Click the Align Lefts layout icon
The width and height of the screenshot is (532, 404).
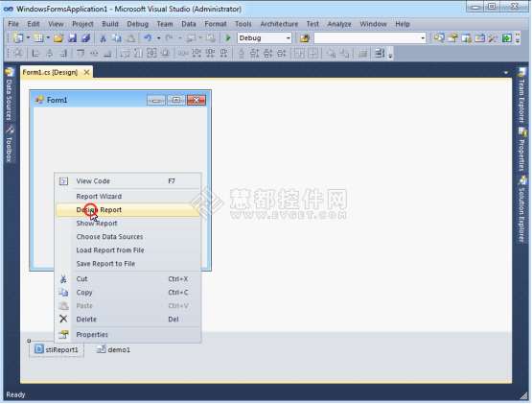[35, 54]
